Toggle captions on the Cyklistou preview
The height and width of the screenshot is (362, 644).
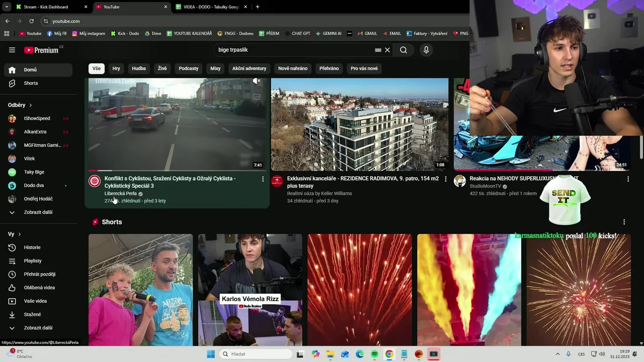[257, 97]
